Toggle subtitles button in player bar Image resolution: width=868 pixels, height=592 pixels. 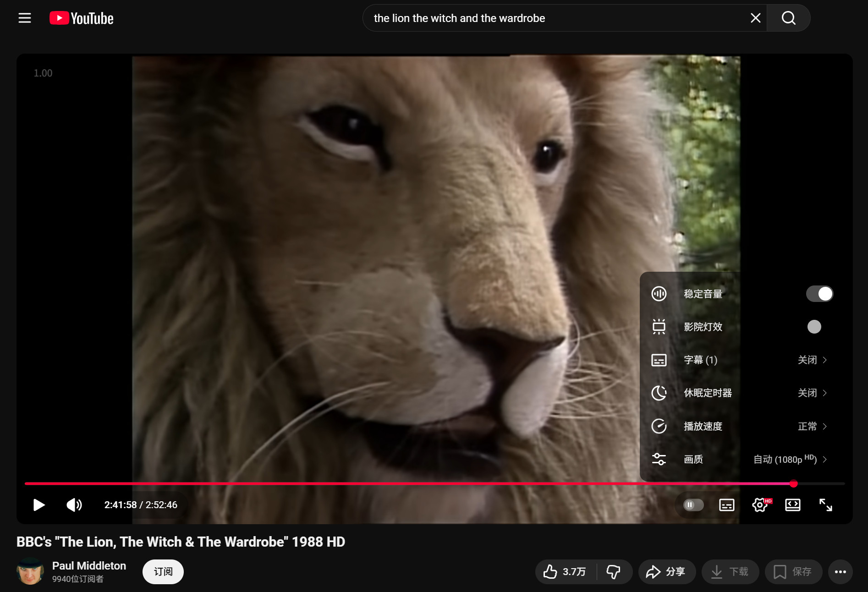(x=726, y=505)
